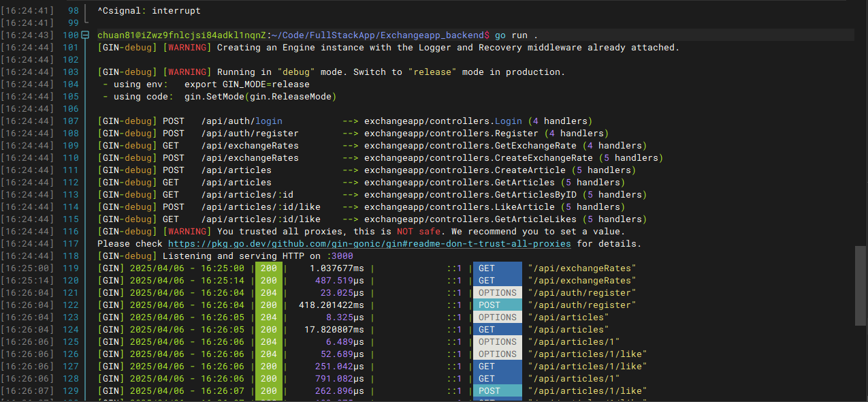The image size is (868, 402).
Task: Select the "^Csignal: interrupt" text
Action: coord(149,11)
